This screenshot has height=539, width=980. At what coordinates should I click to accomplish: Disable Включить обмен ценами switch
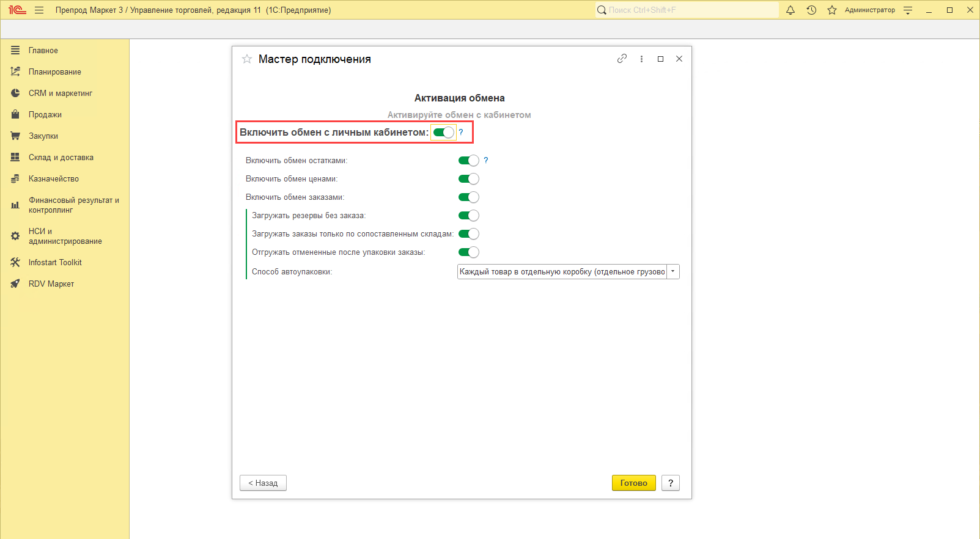click(468, 179)
